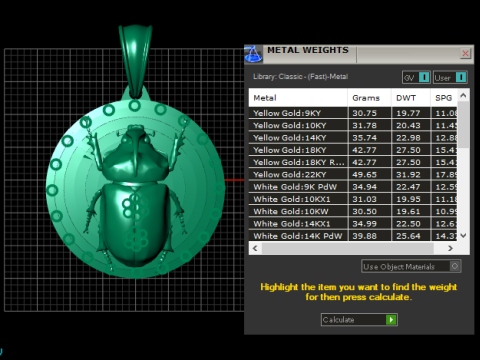This screenshot has height=360, width=480.
Task: Select the pendant bail loop
Action: pyautogui.click(x=135, y=61)
